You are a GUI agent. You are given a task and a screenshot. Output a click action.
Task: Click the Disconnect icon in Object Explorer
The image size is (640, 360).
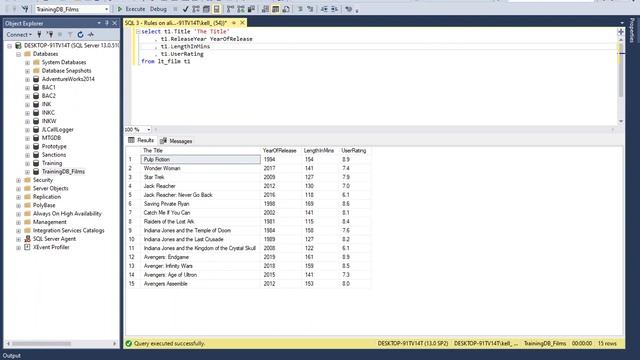click(x=50, y=35)
